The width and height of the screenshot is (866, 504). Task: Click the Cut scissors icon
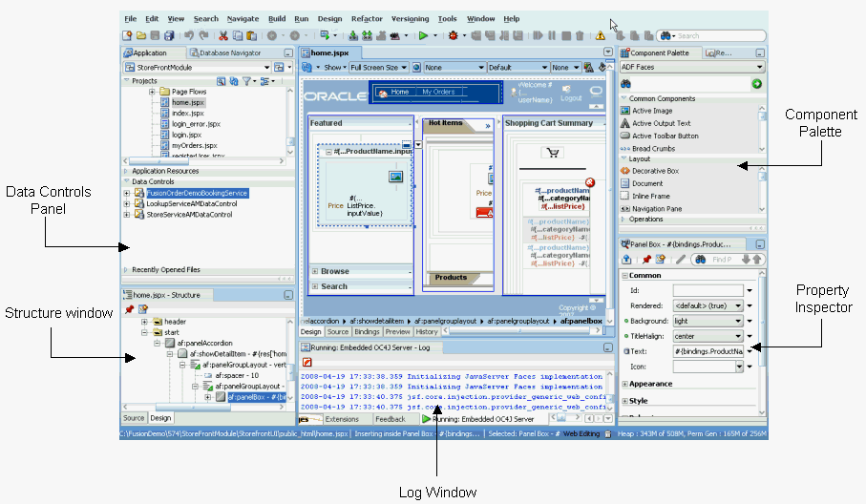[223, 36]
